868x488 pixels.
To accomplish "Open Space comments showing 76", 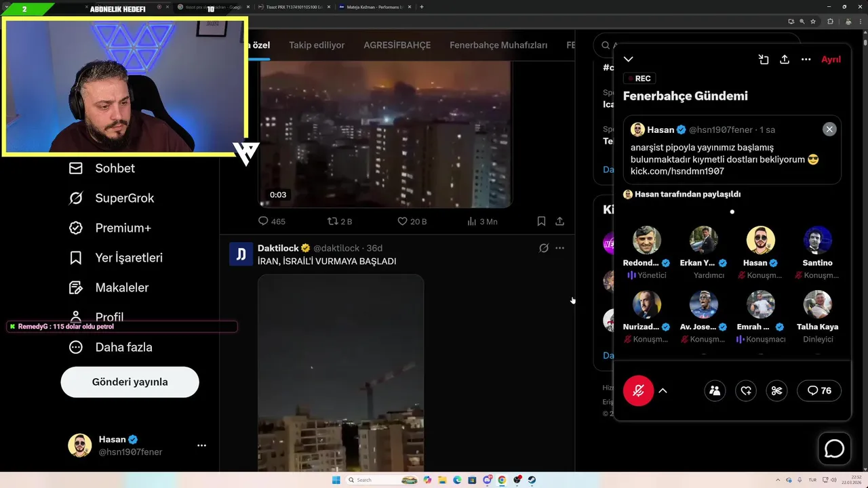I will coord(819,390).
